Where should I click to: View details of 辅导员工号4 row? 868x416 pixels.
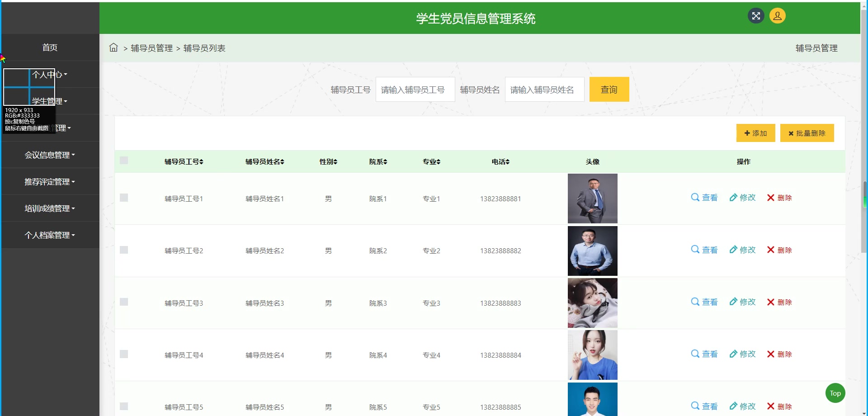(x=704, y=354)
